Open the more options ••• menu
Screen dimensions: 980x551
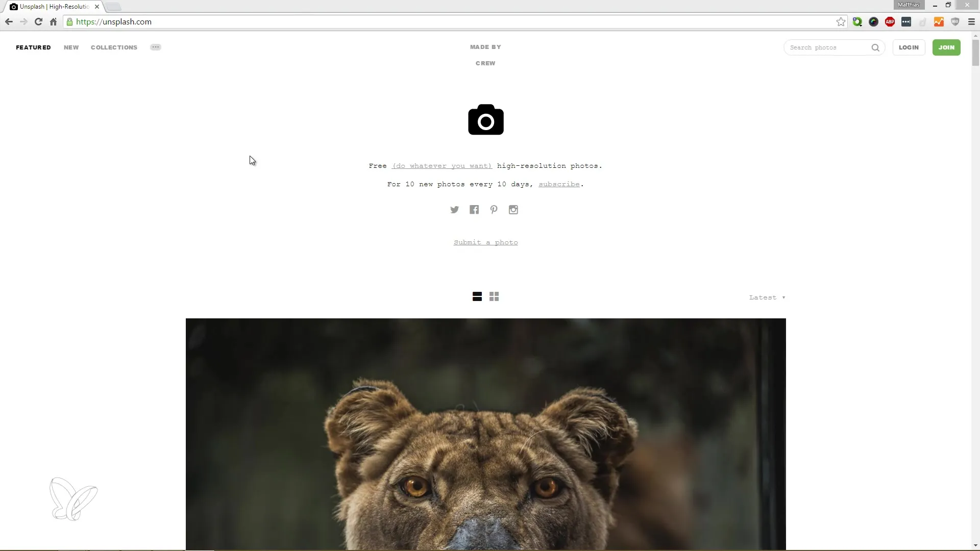pyautogui.click(x=156, y=47)
